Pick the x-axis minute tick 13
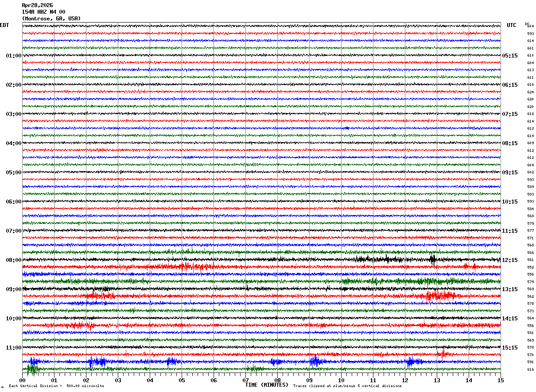Screen dimensions: 536x392 point(437,380)
